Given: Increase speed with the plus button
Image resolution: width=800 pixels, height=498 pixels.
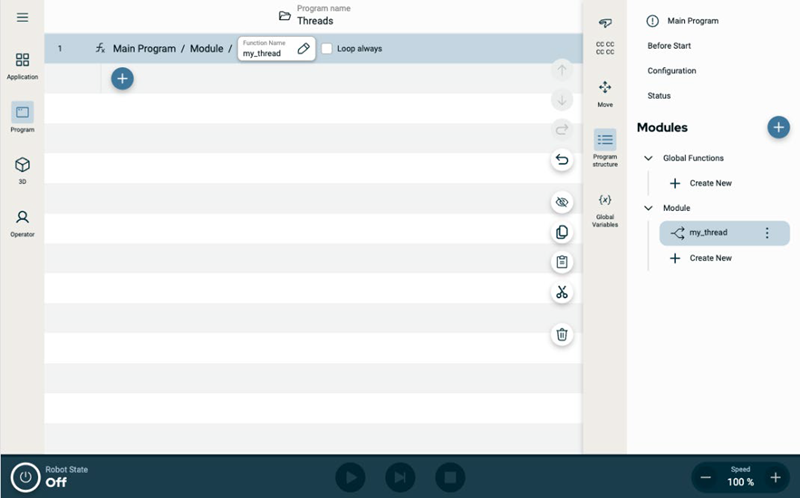Looking at the screenshot, I should pyautogui.click(x=775, y=477).
